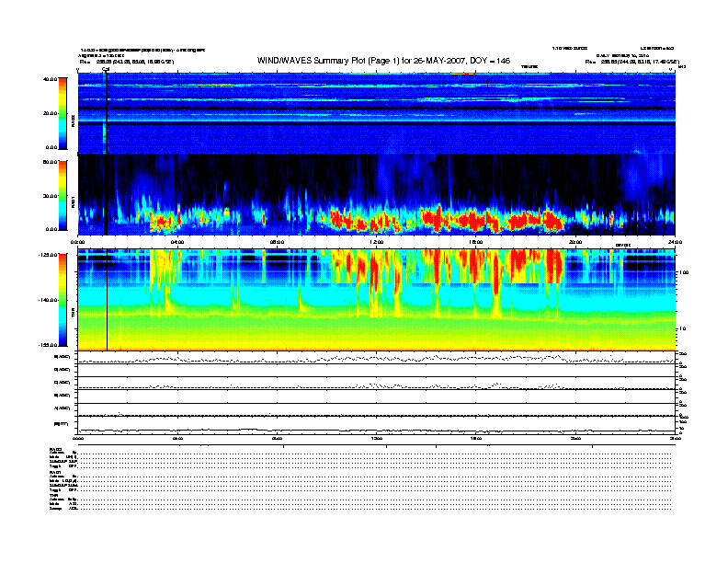Click the top-left Rae coordinates line
The image size is (728, 563).
tap(127, 62)
